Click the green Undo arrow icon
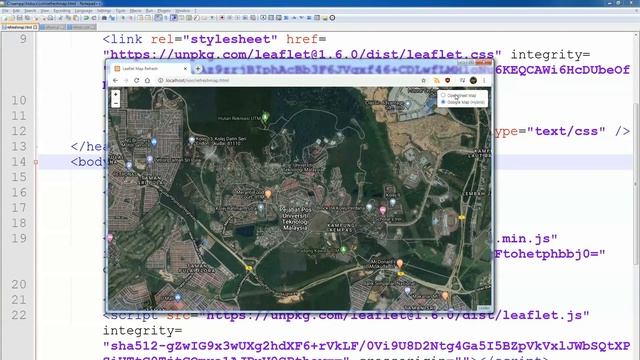 [x=86, y=18]
